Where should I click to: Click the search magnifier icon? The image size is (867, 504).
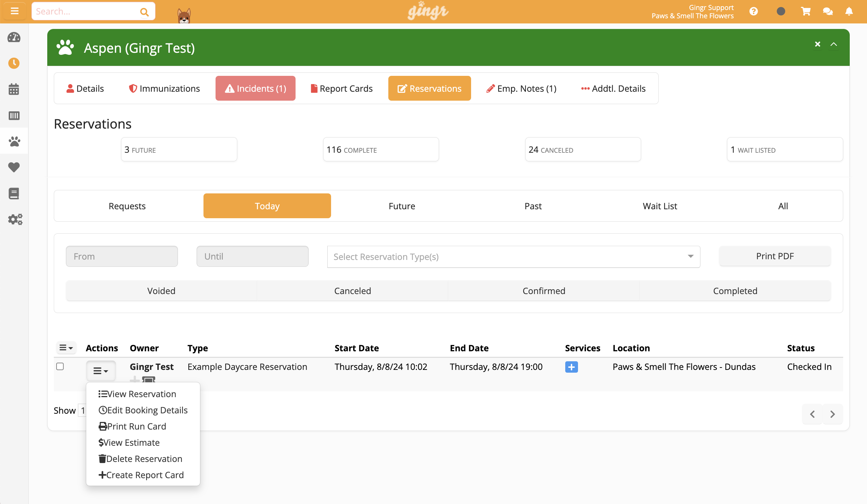click(144, 12)
